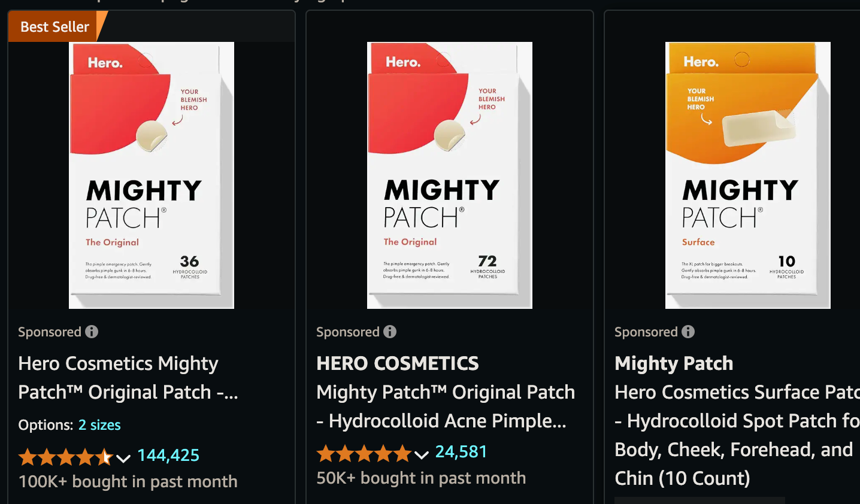Expand the star rating chevron under the 72-count listing
The image size is (860, 504).
[422, 456]
